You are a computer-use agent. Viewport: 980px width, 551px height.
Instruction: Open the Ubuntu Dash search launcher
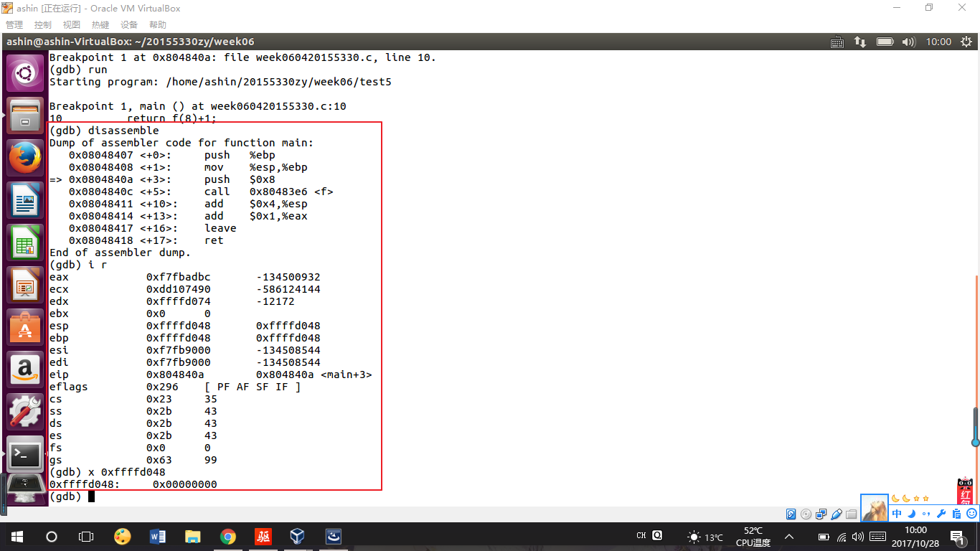(25, 73)
